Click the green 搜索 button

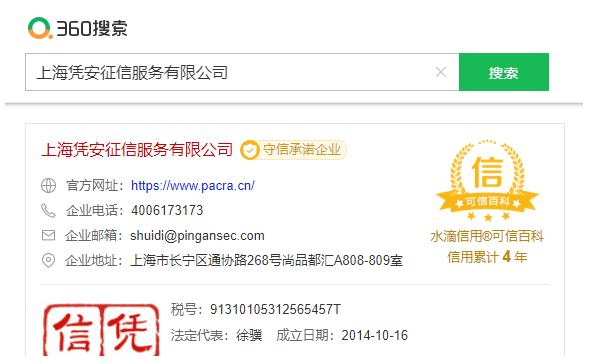click(x=504, y=72)
